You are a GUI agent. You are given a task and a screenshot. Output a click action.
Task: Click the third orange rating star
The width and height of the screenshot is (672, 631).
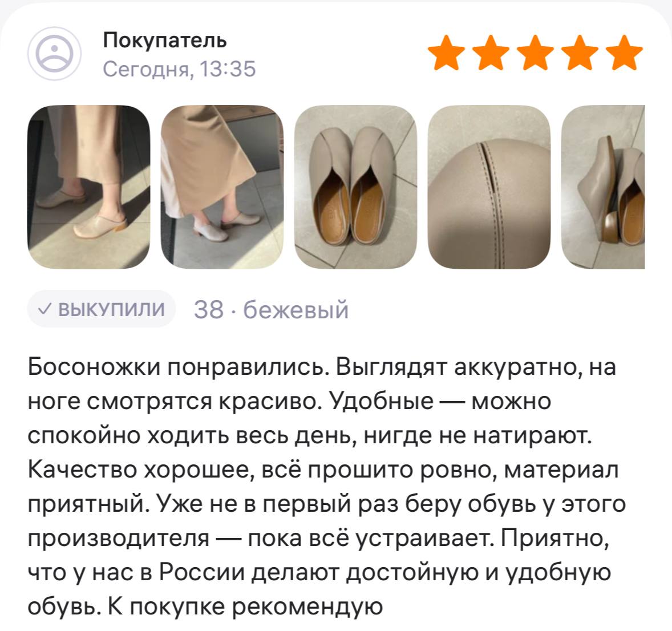pyautogui.click(x=536, y=52)
